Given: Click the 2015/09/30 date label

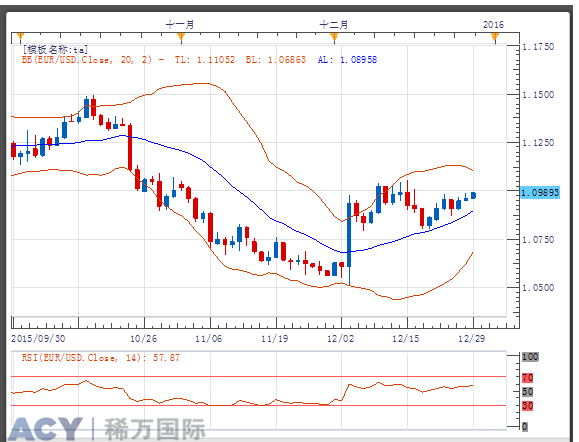Looking at the screenshot, I should pos(38,339).
